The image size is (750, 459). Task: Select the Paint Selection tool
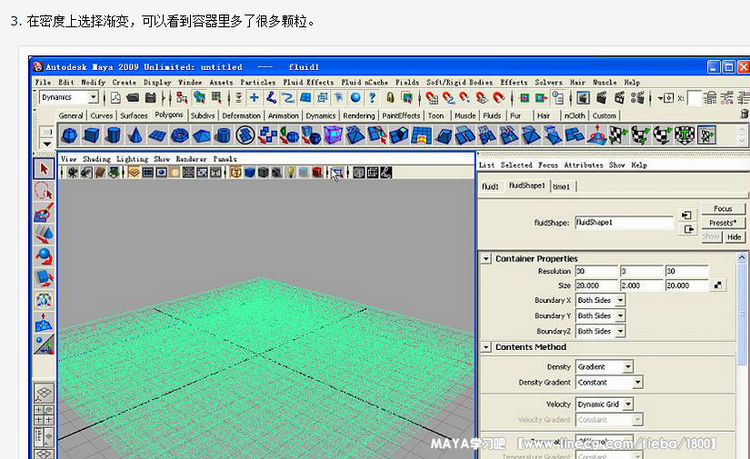(x=44, y=213)
